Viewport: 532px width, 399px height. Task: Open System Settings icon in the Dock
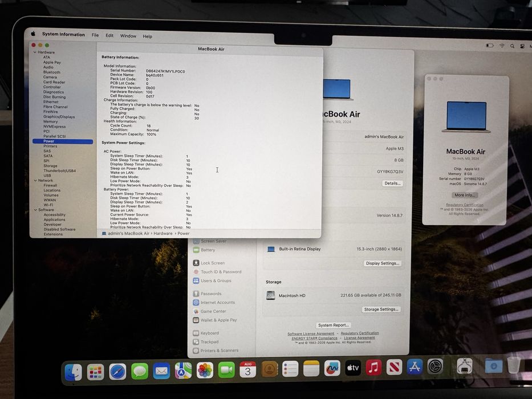435,367
